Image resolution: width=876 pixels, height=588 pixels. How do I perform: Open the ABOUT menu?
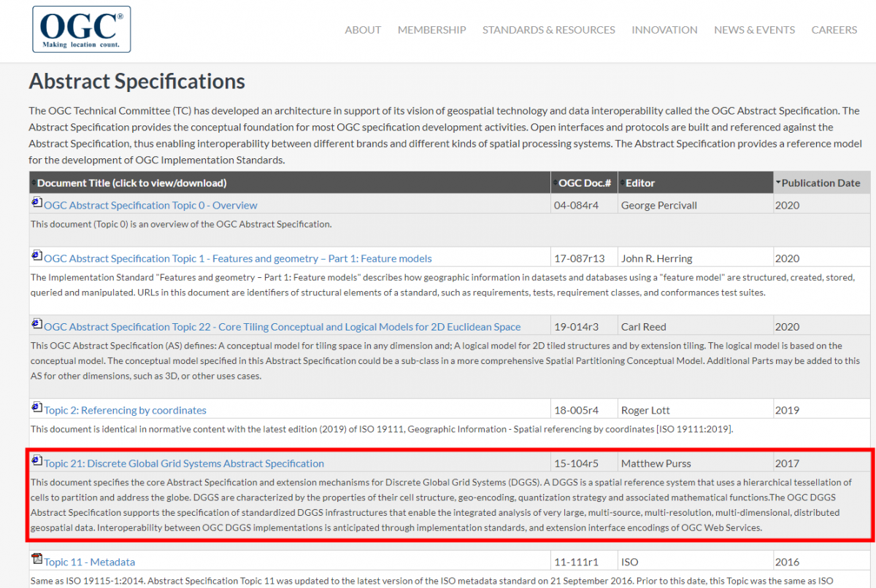363,30
